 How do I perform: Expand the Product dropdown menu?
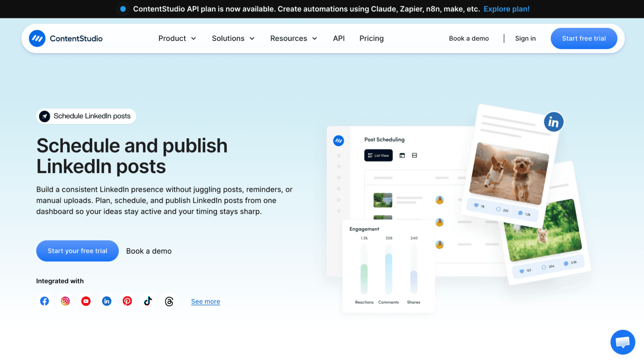tap(177, 38)
